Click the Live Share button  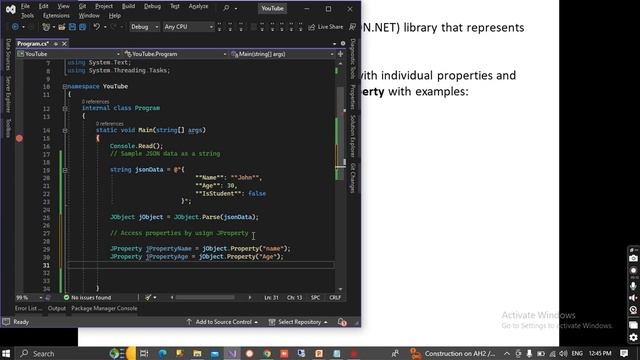(x=326, y=27)
